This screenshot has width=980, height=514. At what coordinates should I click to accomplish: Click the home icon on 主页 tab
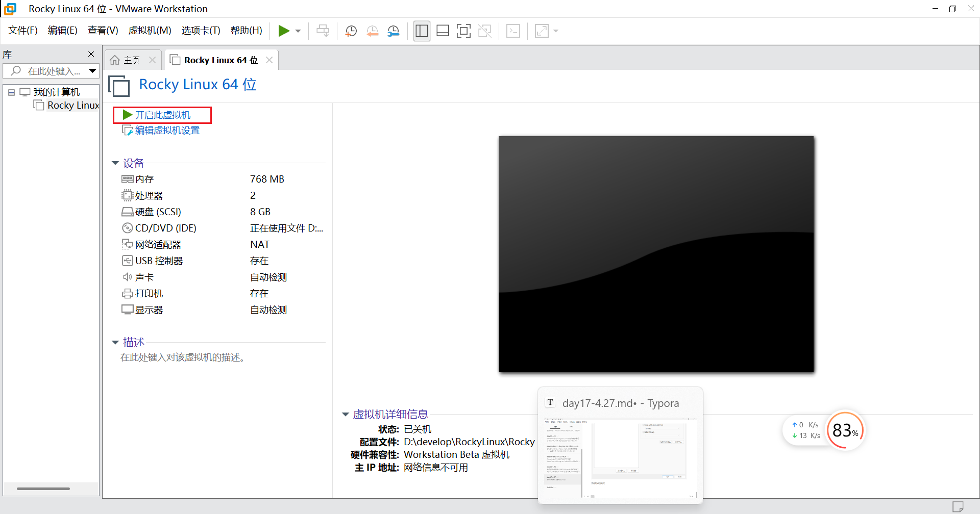tap(115, 60)
